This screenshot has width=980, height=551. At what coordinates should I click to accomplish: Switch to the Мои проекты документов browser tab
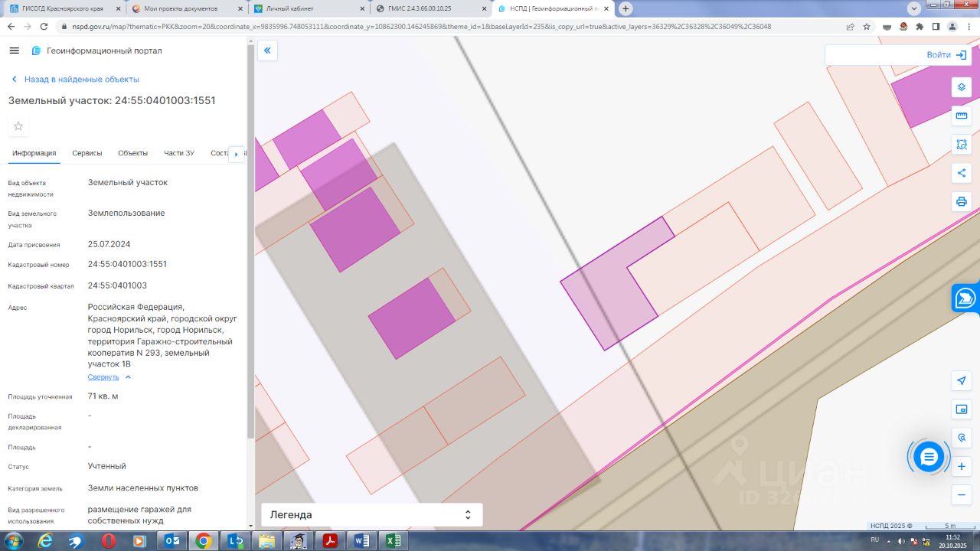(185, 8)
